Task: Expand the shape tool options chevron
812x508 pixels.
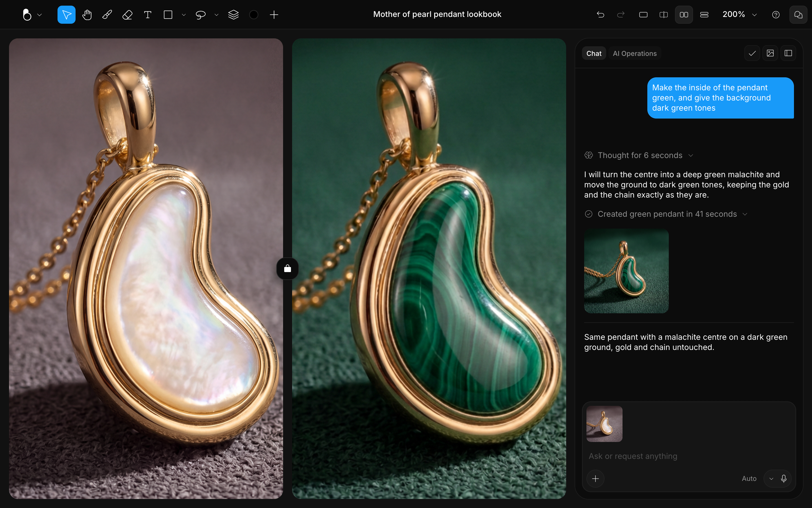Action: point(184,15)
